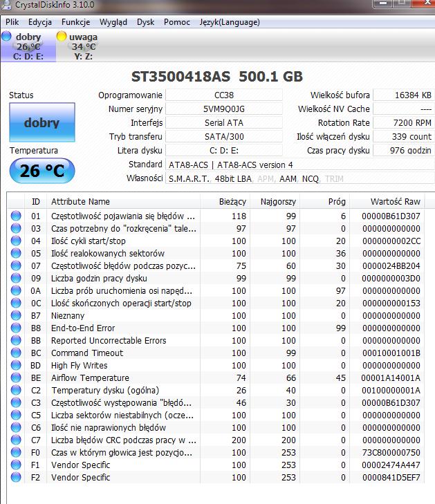Click the buffer size field 16384 KB
Screen dimensions: 435x504
tap(404, 95)
